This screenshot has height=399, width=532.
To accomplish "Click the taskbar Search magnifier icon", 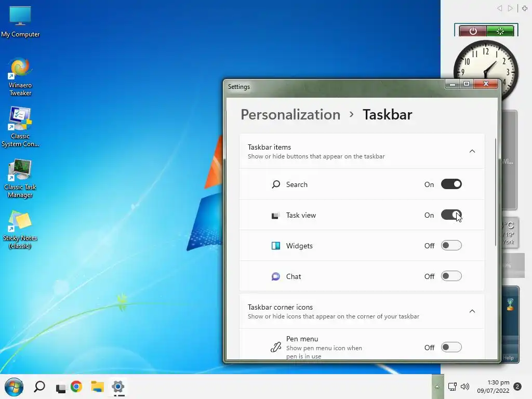I will 39,387.
